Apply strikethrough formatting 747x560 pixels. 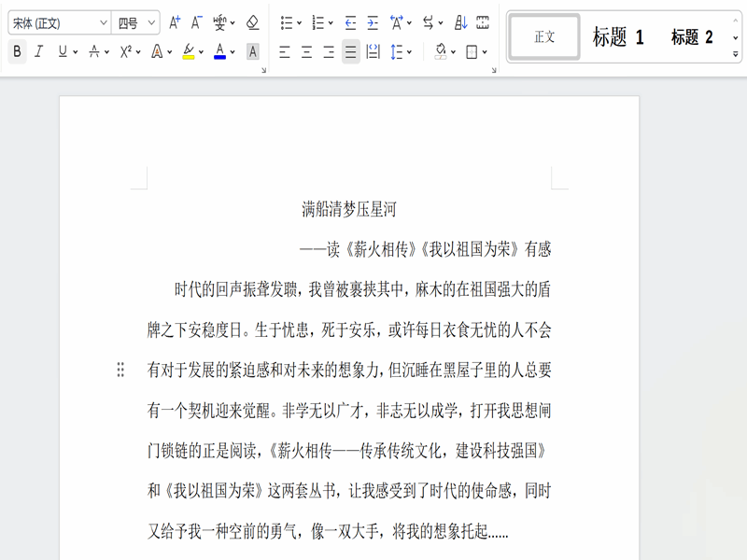click(94, 51)
